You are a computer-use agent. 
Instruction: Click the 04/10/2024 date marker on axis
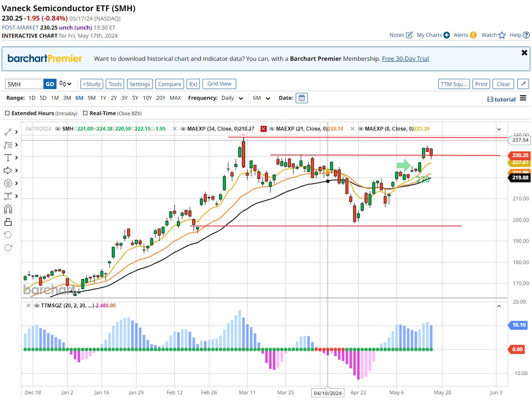click(x=328, y=393)
